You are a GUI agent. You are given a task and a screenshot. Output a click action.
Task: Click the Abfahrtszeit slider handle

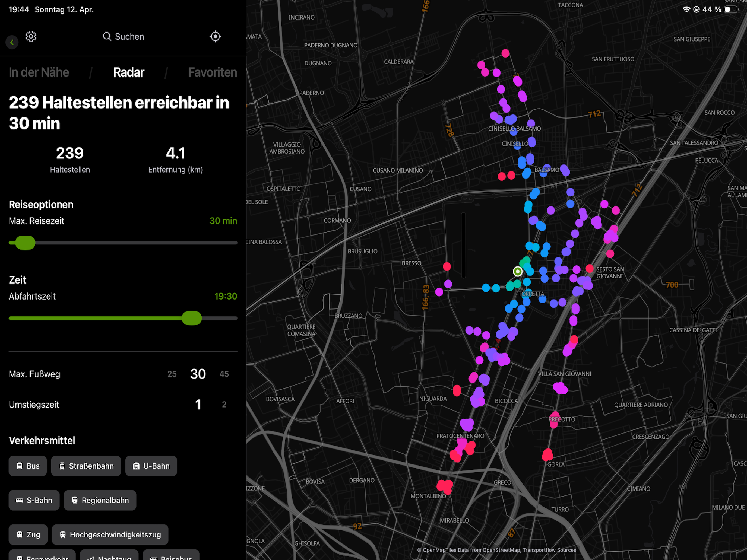192,318
